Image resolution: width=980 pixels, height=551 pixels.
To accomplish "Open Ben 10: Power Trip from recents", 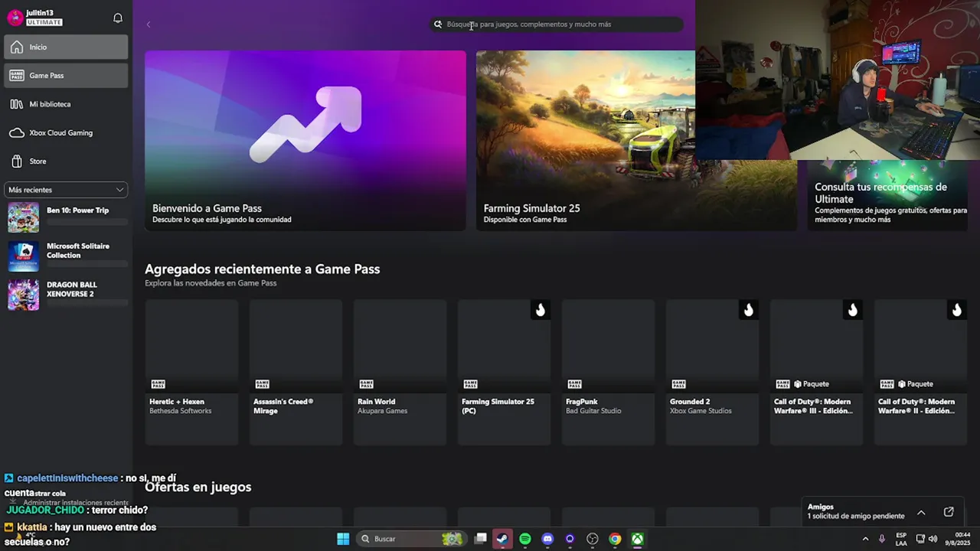I will click(67, 217).
